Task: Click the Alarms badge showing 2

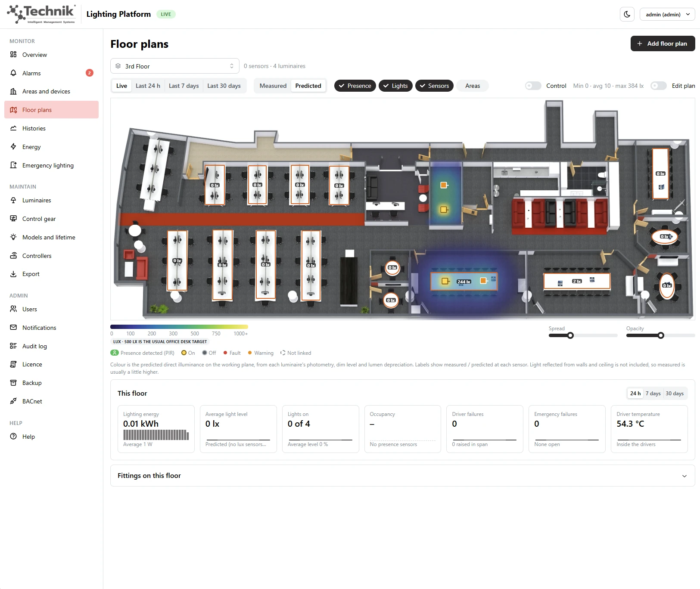Action: click(x=90, y=73)
